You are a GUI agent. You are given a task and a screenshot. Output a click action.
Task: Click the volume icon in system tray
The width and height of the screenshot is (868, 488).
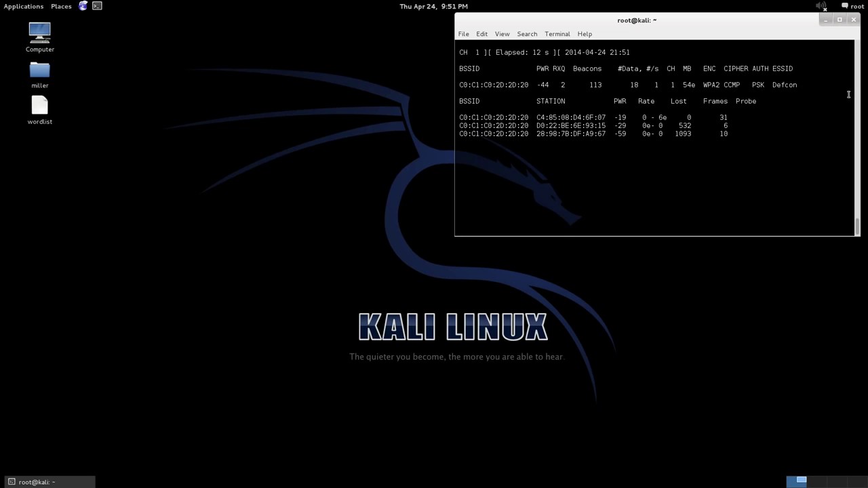click(x=821, y=6)
